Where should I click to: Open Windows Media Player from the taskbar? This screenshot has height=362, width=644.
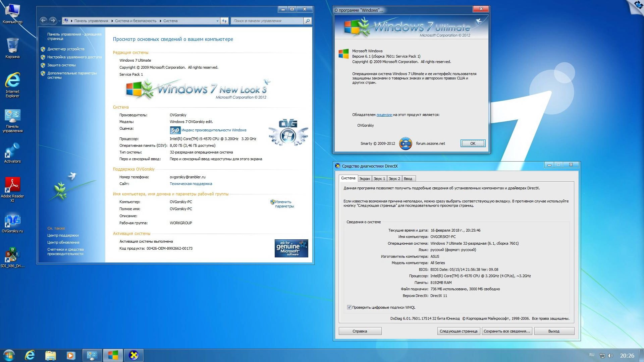70,355
